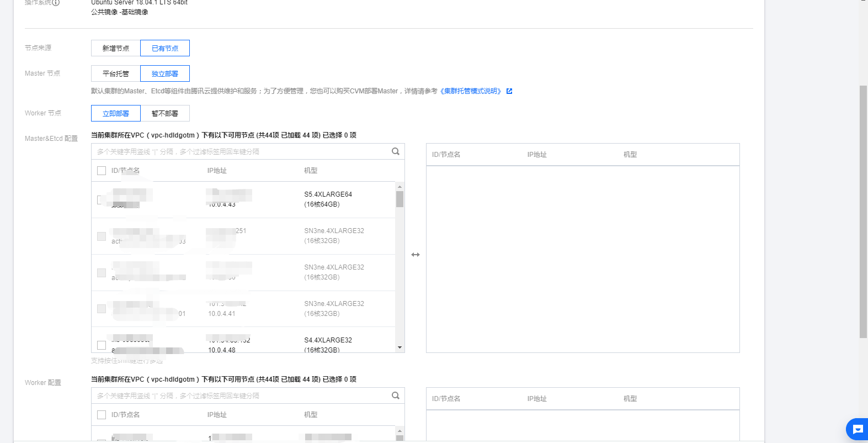Click Ubuntu Server 18.04.1 LTS 64bit text
This screenshot has width=868, height=443.
(x=139, y=3)
